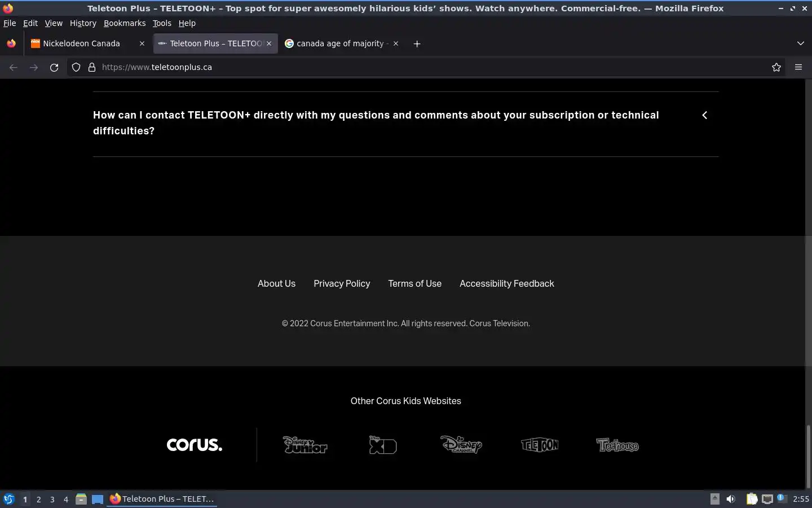The image size is (812, 508).
Task: Close the Teletoon Plus tab
Action: point(269,43)
